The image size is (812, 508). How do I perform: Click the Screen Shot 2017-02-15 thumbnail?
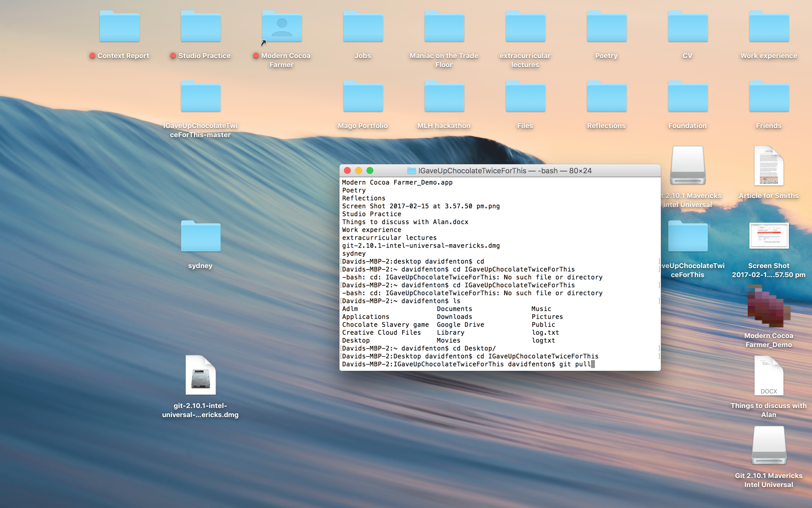(x=768, y=236)
